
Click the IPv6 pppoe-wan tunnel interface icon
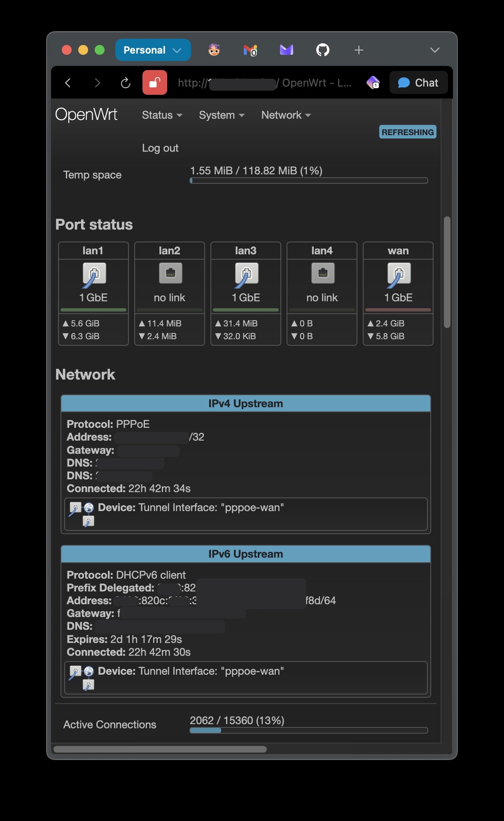pyautogui.click(x=82, y=678)
